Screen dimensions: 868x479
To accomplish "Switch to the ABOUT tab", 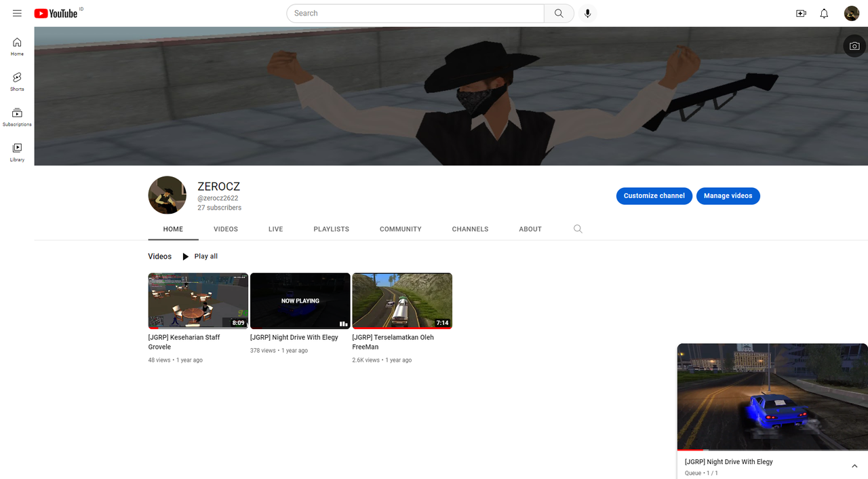I will point(530,229).
